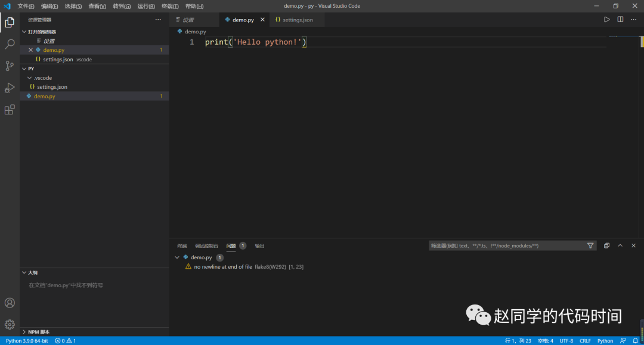Click demo.py in the editor breadcrumb

[195, 32]
